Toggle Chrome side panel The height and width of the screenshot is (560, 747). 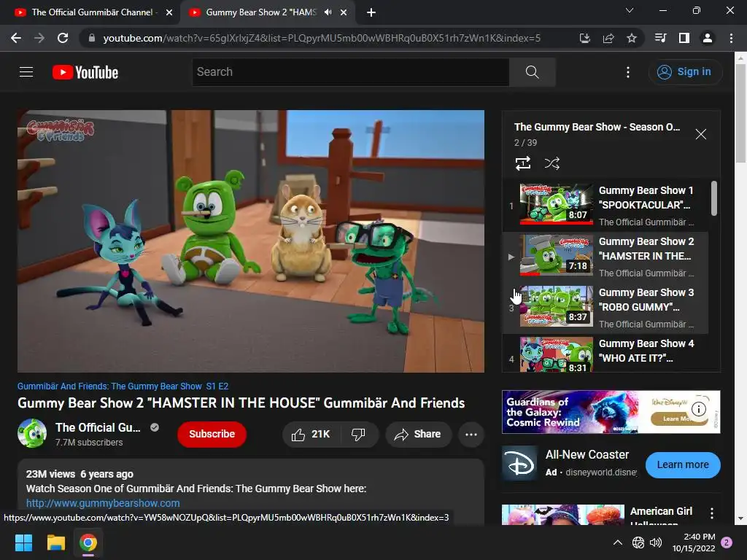[684, 38]
